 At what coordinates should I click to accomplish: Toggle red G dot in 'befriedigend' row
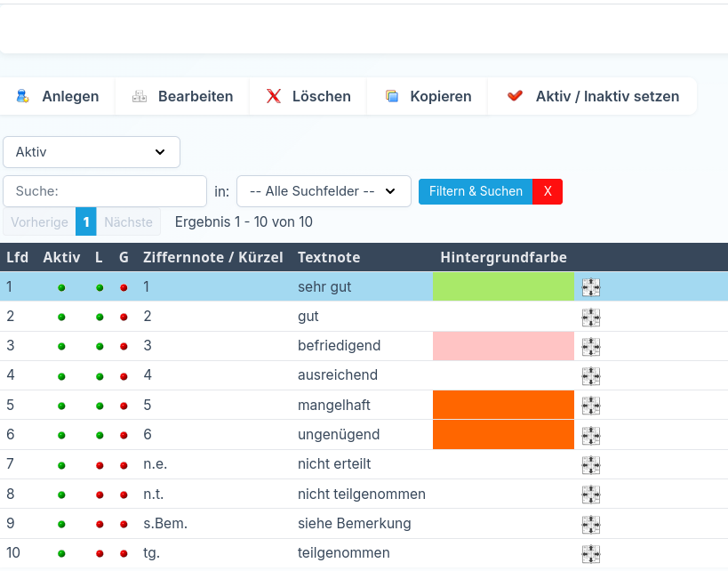[x=124, y=347]
